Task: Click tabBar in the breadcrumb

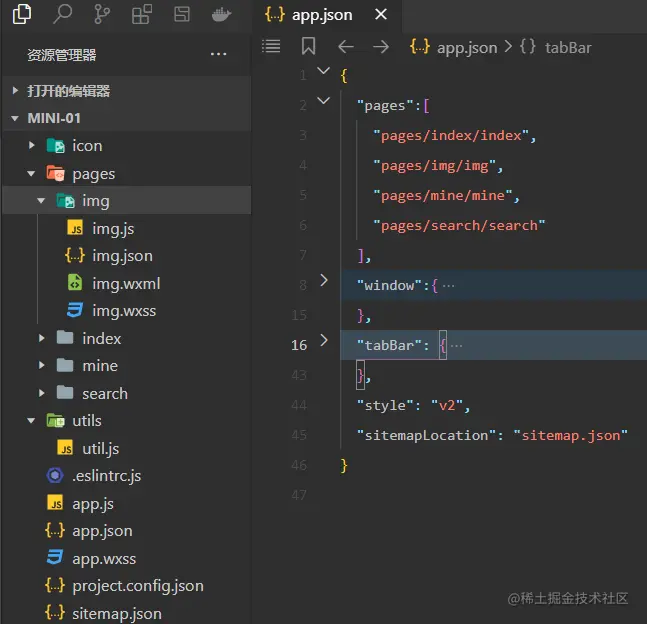Action: (x=568, y=47)
